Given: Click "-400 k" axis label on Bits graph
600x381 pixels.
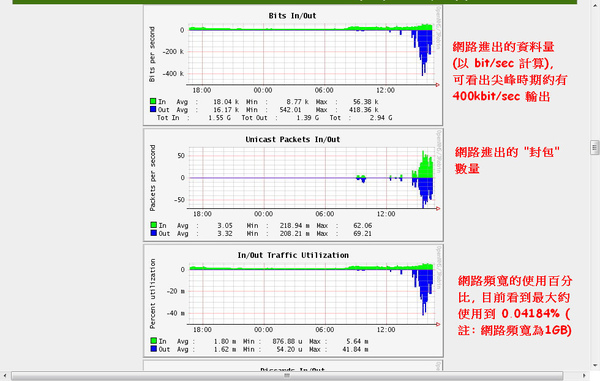Looking at the screenshot, I should click(x=173, y=73).
